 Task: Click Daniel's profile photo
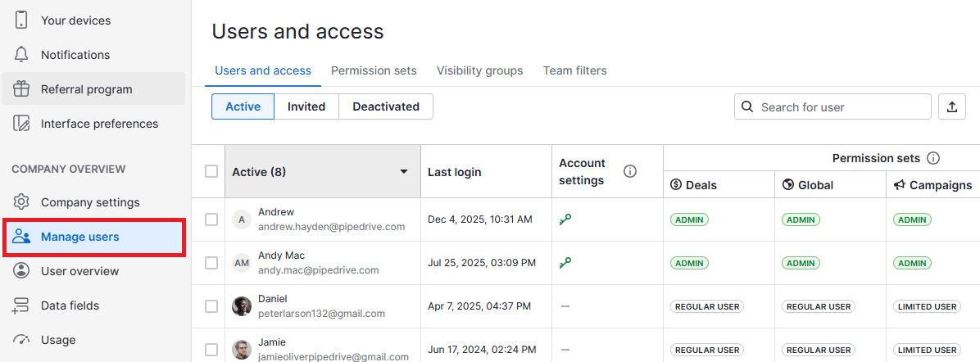point(241,306)
